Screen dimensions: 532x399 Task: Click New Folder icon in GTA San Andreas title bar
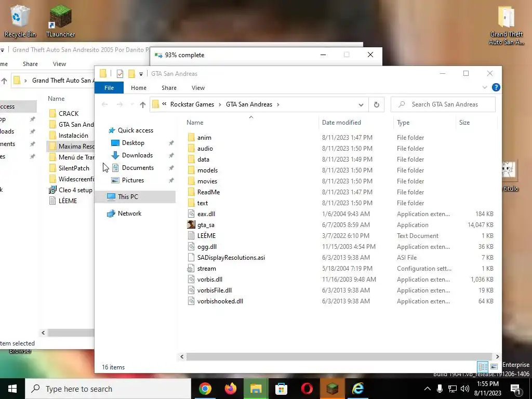pos(131,74)
